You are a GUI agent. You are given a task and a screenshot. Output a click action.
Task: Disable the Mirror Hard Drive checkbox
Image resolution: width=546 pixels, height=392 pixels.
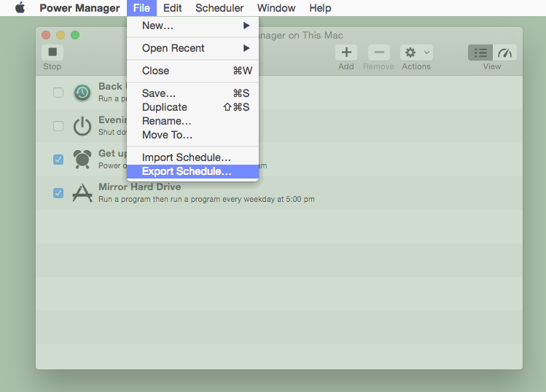[58, 193]
